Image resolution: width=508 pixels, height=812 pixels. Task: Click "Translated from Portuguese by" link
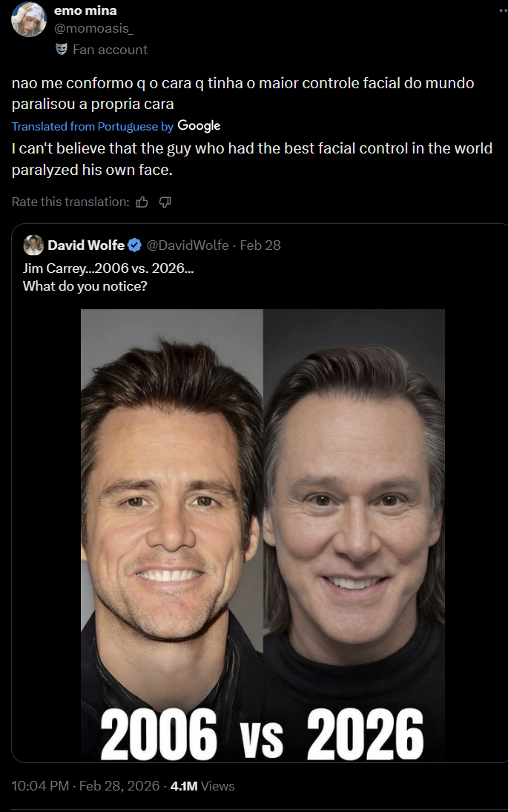pos(93,127)
